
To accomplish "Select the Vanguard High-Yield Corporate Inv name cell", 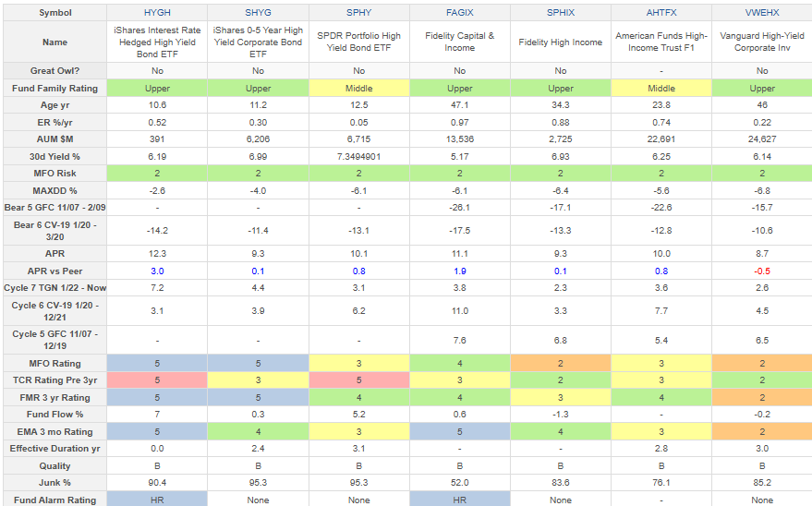I will click(761, 42).
